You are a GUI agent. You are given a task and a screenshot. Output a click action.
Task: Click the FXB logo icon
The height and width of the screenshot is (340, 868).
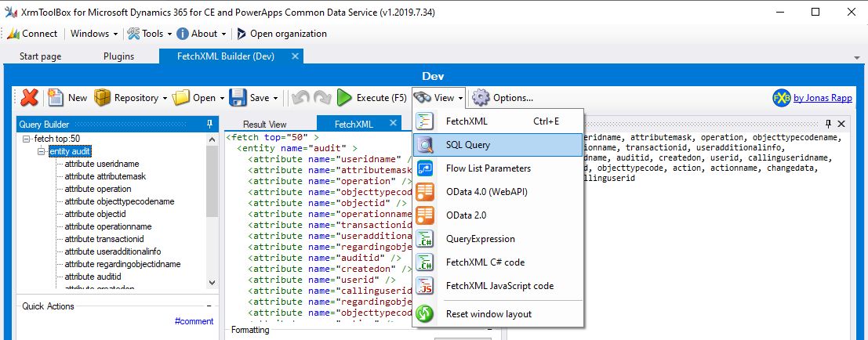click(781, 98)
